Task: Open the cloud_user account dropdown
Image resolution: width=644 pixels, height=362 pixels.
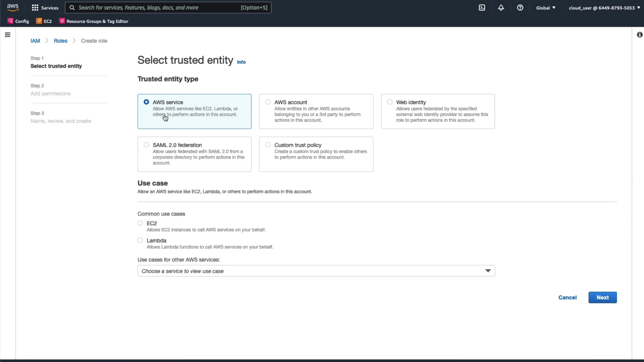Action: [x=604, y=8]
